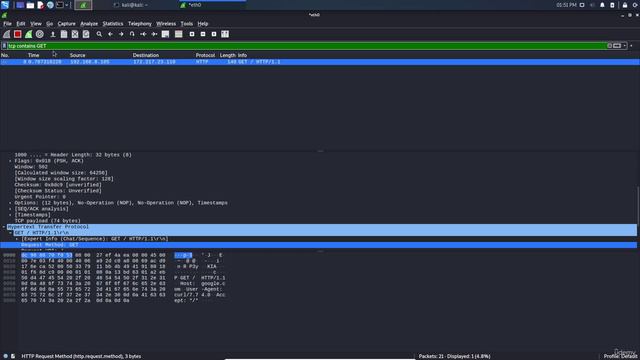Open the Telephony menu
Image resolution: width=640 pixels, height=360 pixels.
(140, 24)
